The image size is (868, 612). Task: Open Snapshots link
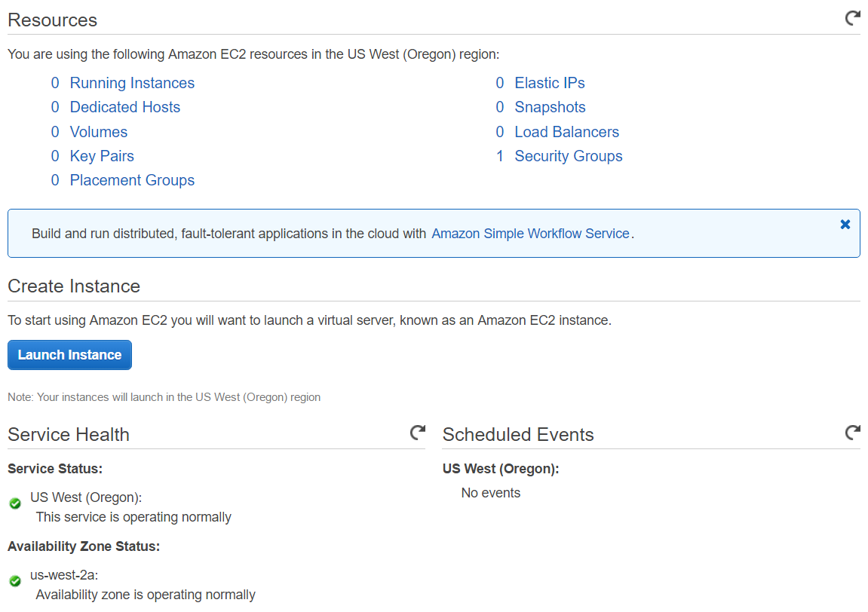550,107
